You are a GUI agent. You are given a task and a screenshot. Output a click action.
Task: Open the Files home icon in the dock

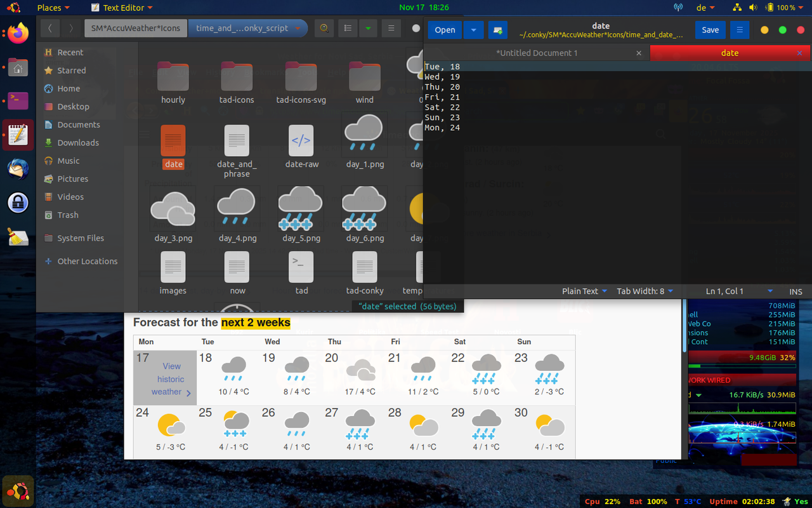coord(18,67)
